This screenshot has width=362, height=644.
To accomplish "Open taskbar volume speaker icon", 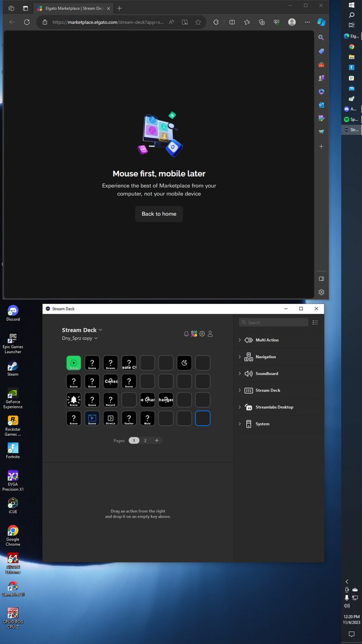I will pos(347,606).
